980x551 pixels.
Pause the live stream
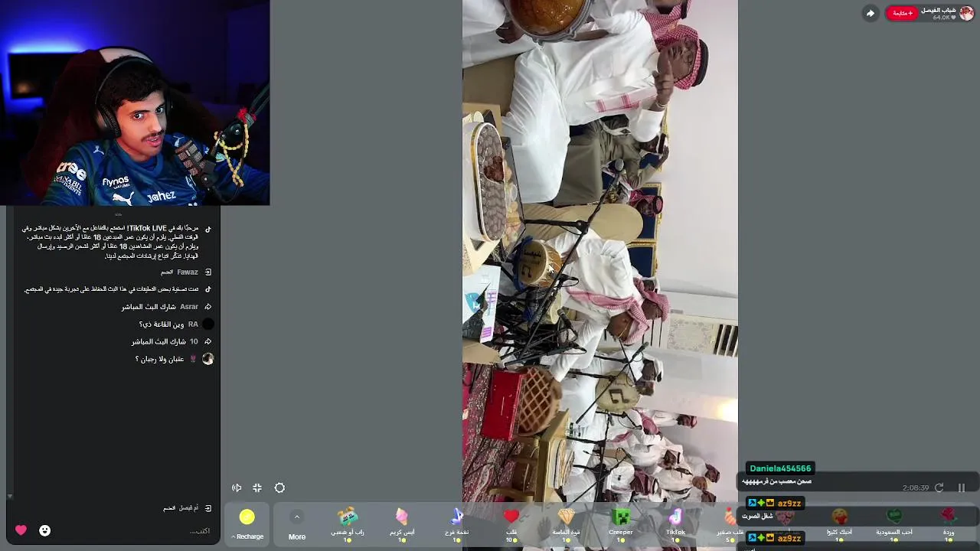(x=962, y=487)
